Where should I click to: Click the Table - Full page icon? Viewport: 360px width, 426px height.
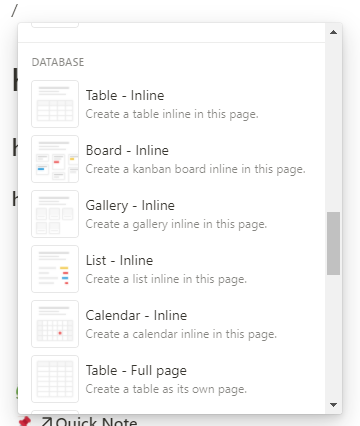click(x=55, y=379)
